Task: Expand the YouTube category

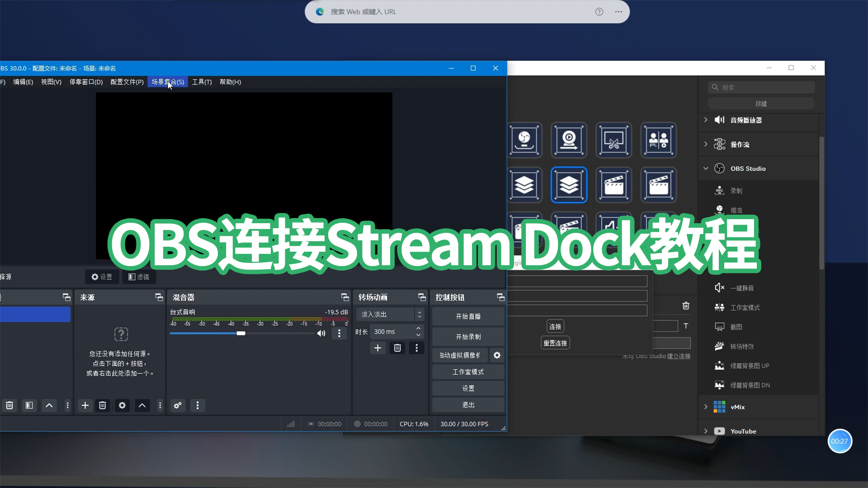Action: pyautogui.click(x=706, y=431)
